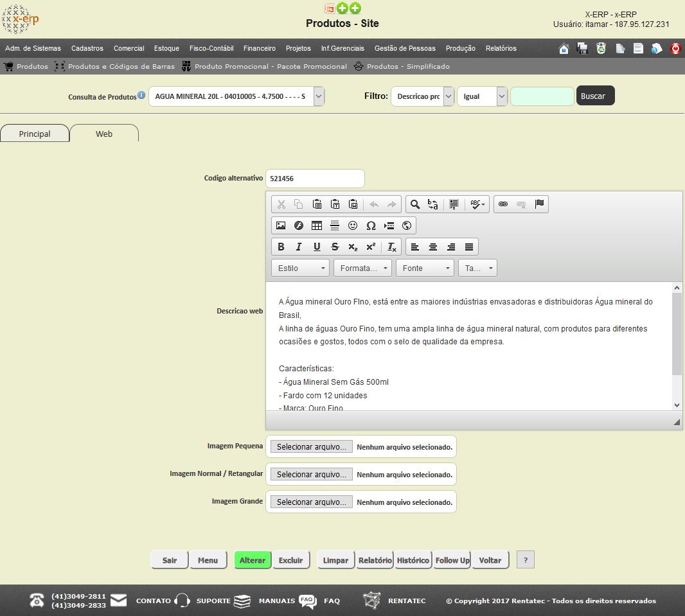The width and height of the screenshot is (685, 616).
Task: Click the green filter value field
Action: pos(542,96)
